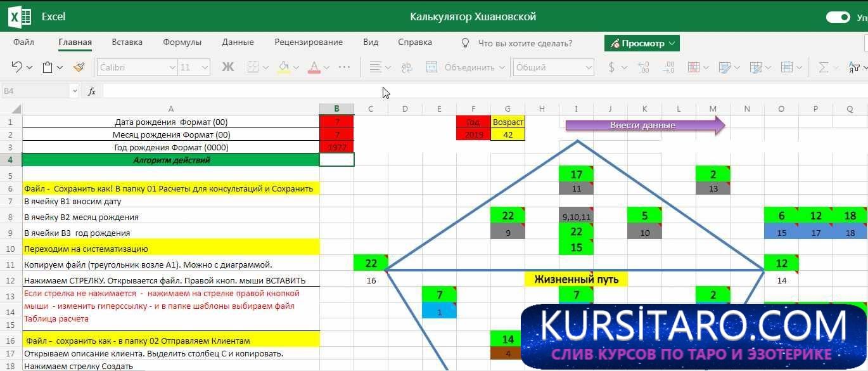Click the Undo arrow icon

click(x=17, y=67)
